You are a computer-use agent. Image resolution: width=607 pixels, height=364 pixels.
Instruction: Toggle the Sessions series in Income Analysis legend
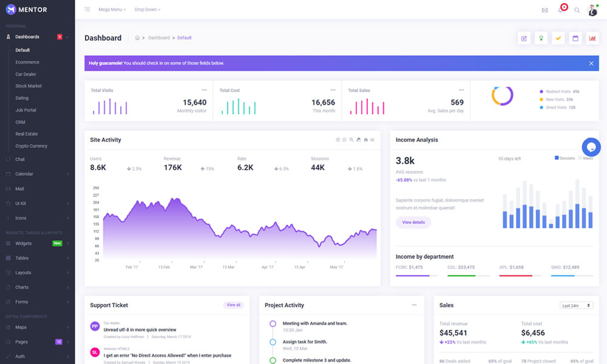coord(565,158)
